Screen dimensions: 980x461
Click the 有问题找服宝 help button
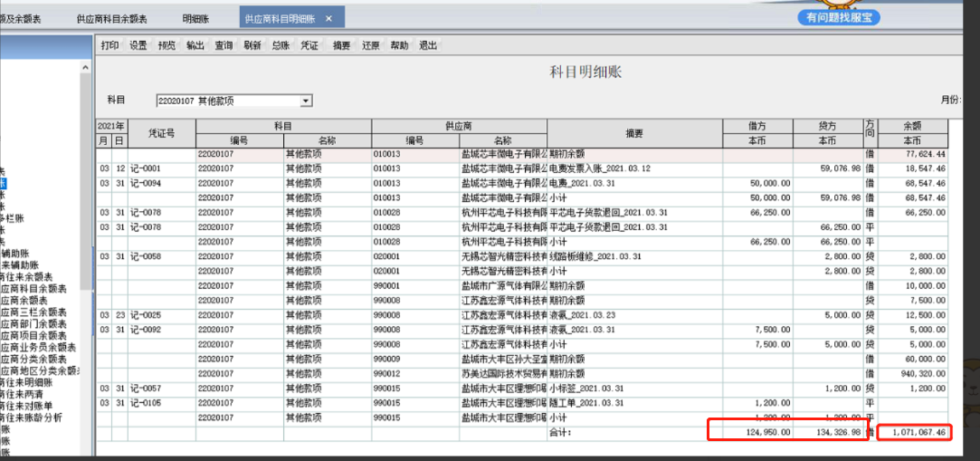click(x=839, y=17)
